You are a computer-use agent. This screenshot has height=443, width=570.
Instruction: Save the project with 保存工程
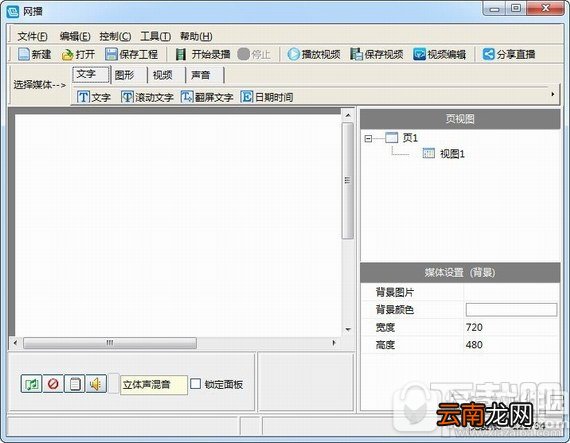[x=131, y=55]
